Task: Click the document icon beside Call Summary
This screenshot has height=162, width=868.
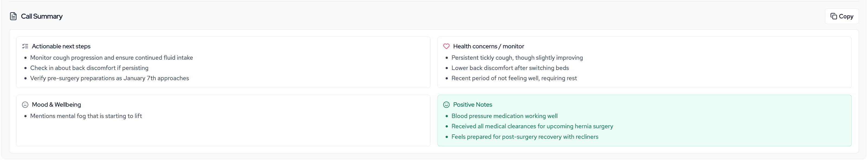Action: pos(13,16)
